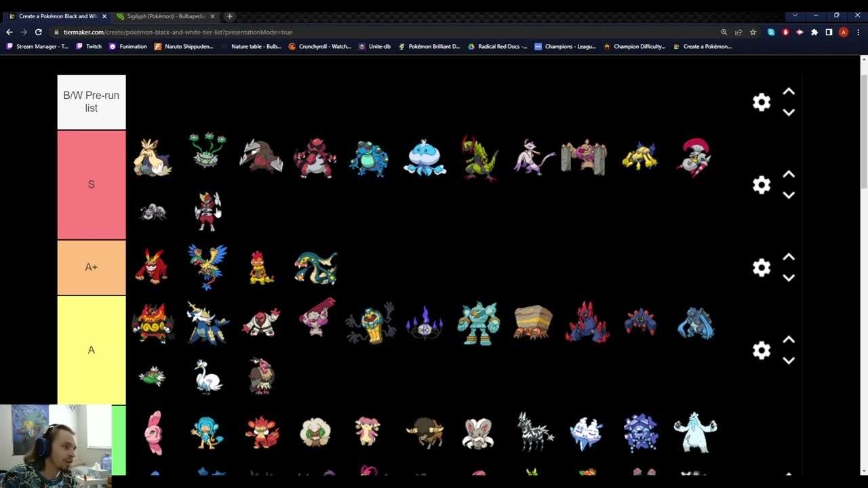Bookmark this page with the star icon
This screenshot has height=488, width=868.
pyautogui.click(x=753, y=32)
